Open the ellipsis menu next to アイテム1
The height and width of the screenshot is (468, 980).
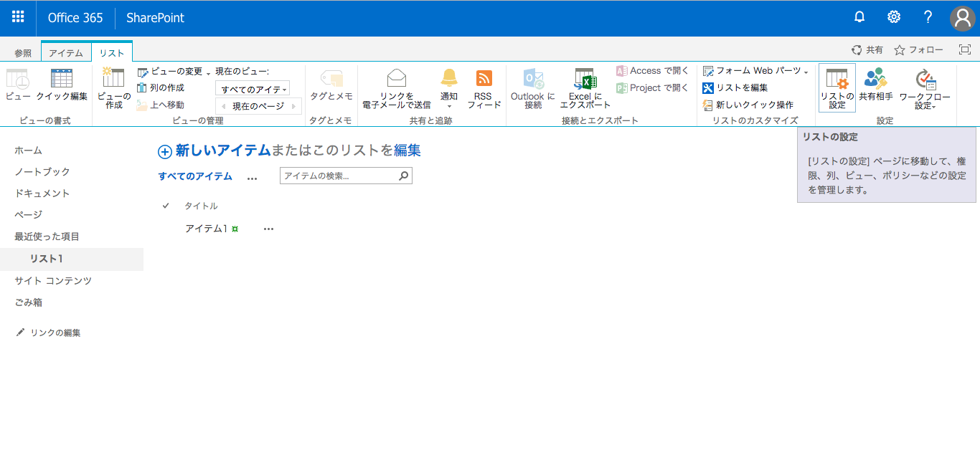click(268, 228)
